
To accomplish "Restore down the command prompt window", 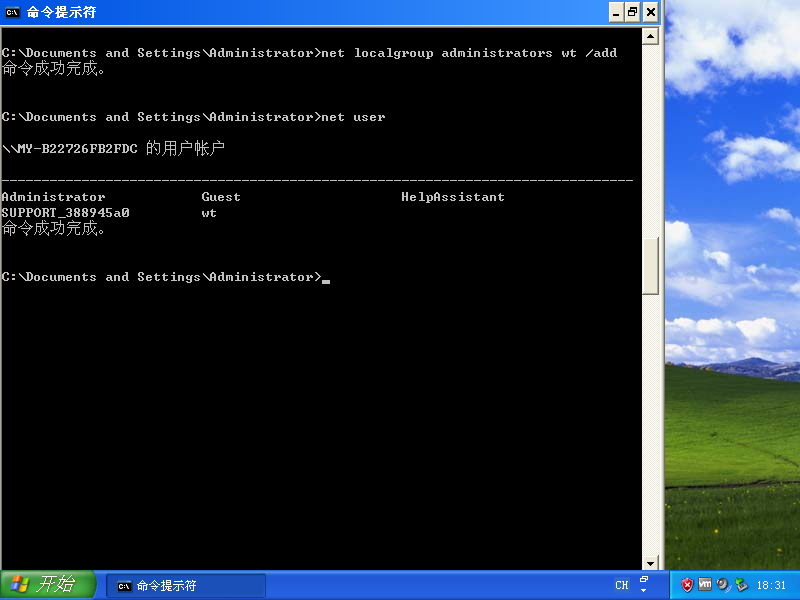I will [x=633, y=12].
